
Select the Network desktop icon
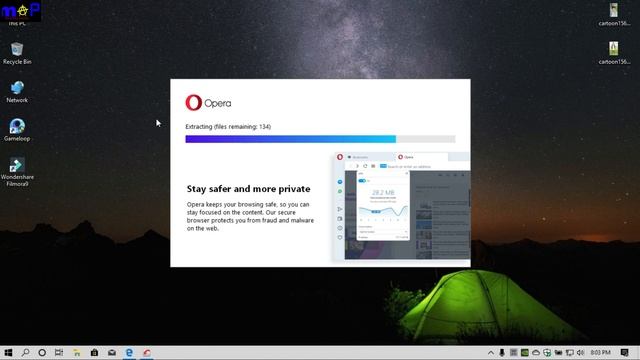click(17, 92)
